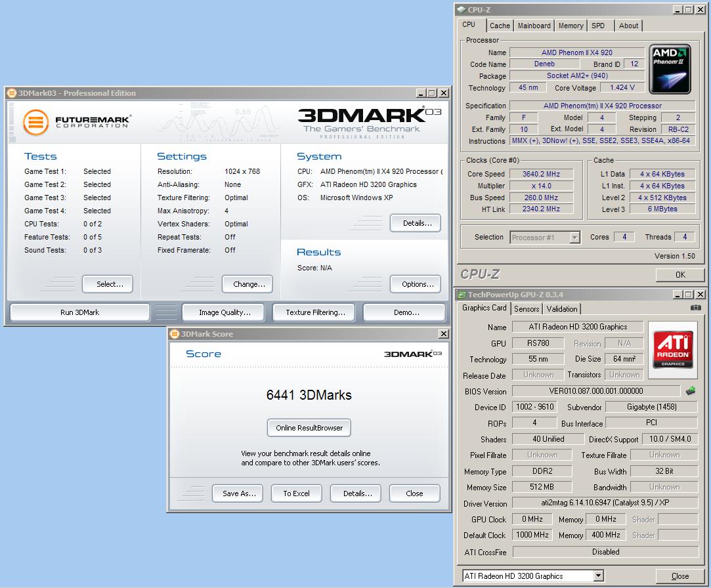The image size is (711, 588).
Task: Click the Driver Version field in GPU-Z
Action: (605, 503)
